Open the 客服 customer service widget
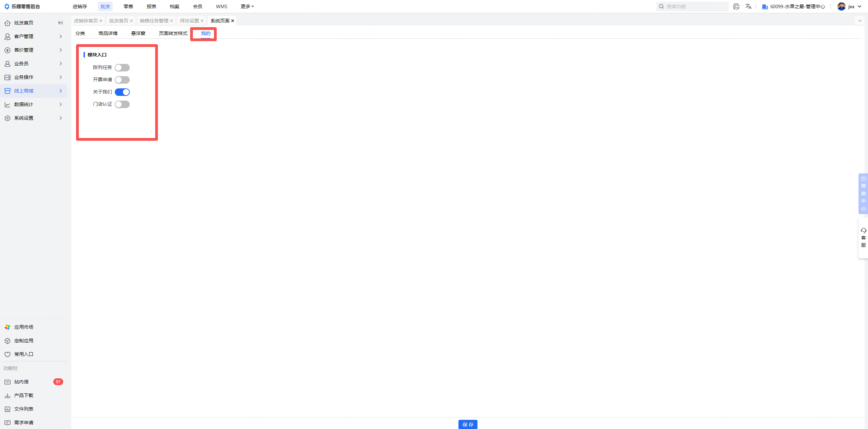 [x=863, y=238]
